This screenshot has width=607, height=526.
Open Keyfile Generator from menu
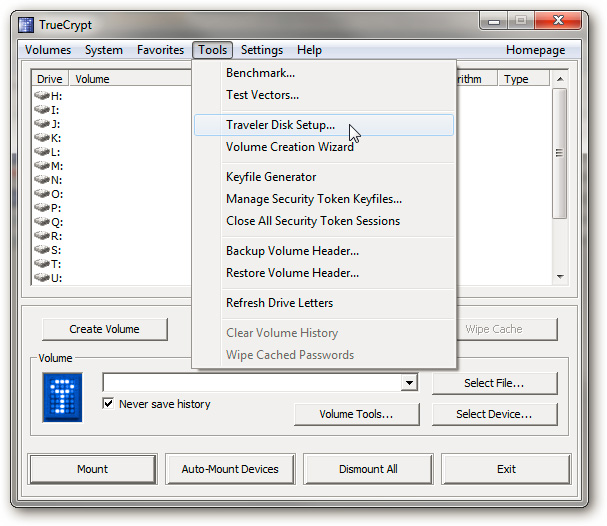click(x=324, y=177)
